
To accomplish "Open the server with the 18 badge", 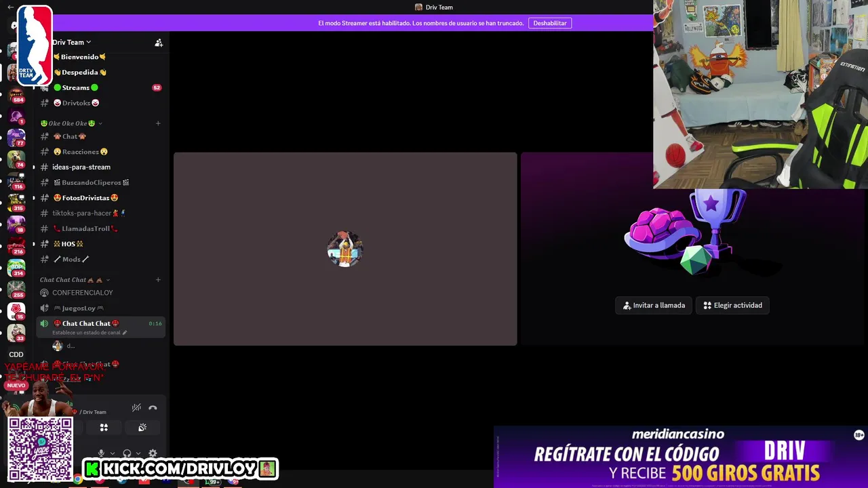I will (x=16, y=224).
